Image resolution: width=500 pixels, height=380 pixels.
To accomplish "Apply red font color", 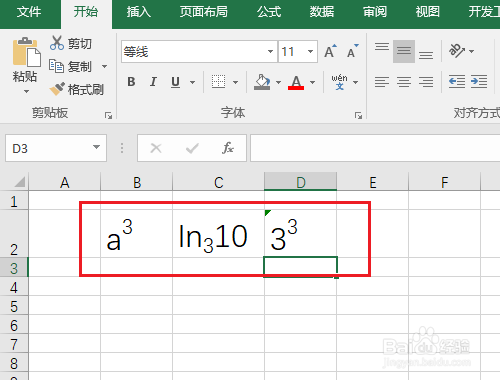I will point(296,82).
